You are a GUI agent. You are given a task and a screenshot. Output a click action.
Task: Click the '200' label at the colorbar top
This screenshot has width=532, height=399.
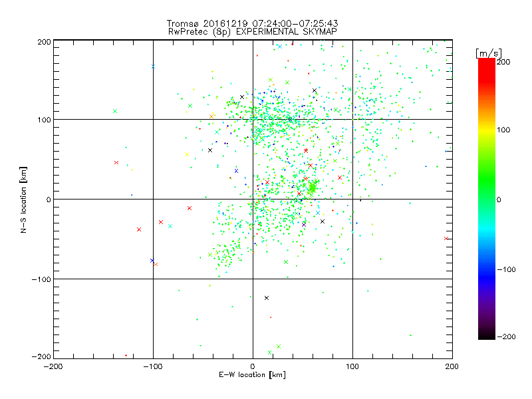[x=503, y=62]
